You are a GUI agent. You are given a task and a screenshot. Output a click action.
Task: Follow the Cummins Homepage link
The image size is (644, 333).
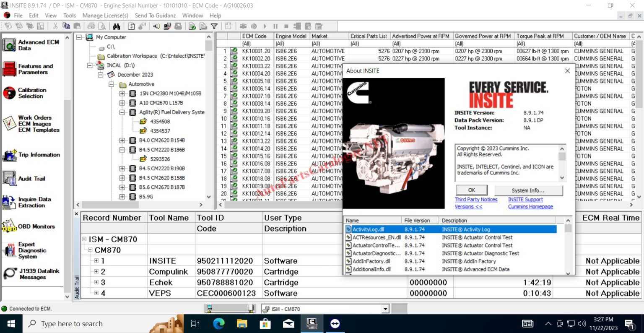[530, 207]
